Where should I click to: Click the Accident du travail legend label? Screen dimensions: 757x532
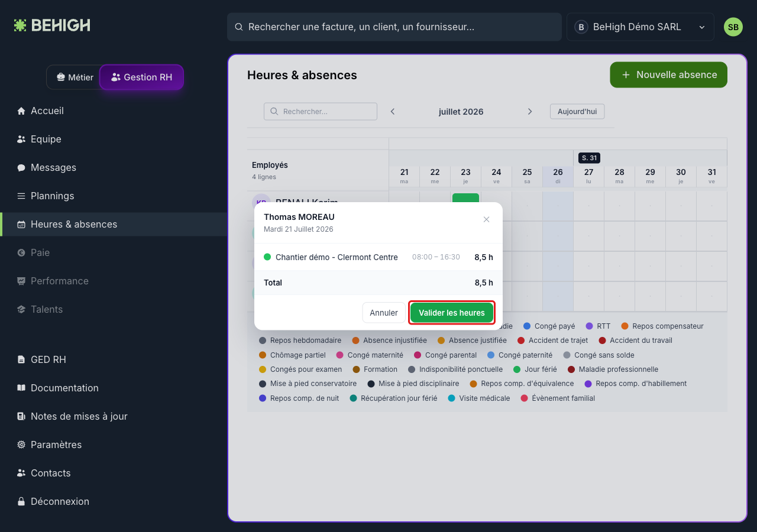641,340
